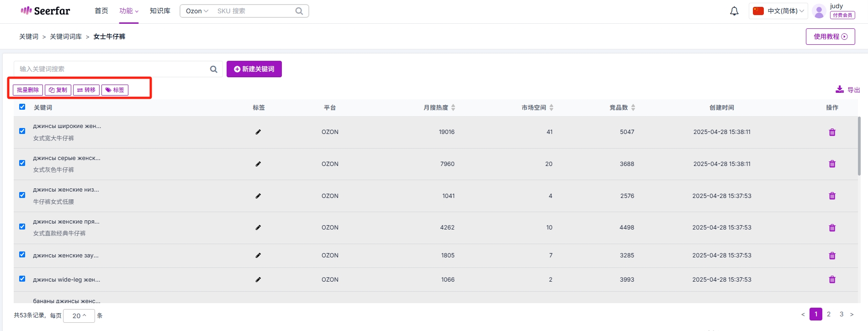Uncheck the джинсы широкие keyword row
This screenshot has width=868, height=331.
point(22,131)
